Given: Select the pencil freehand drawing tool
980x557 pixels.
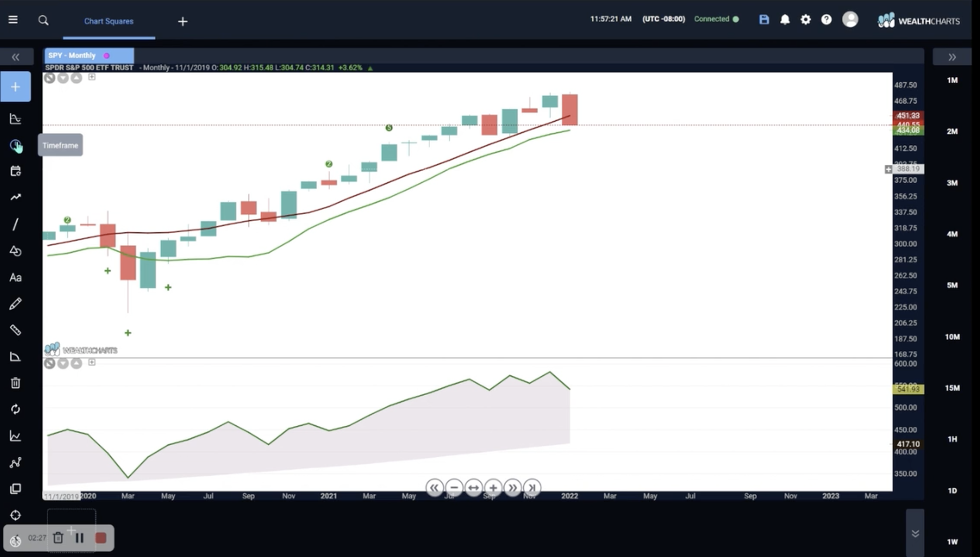Looking at the screenshot, I should pos(15,304).
